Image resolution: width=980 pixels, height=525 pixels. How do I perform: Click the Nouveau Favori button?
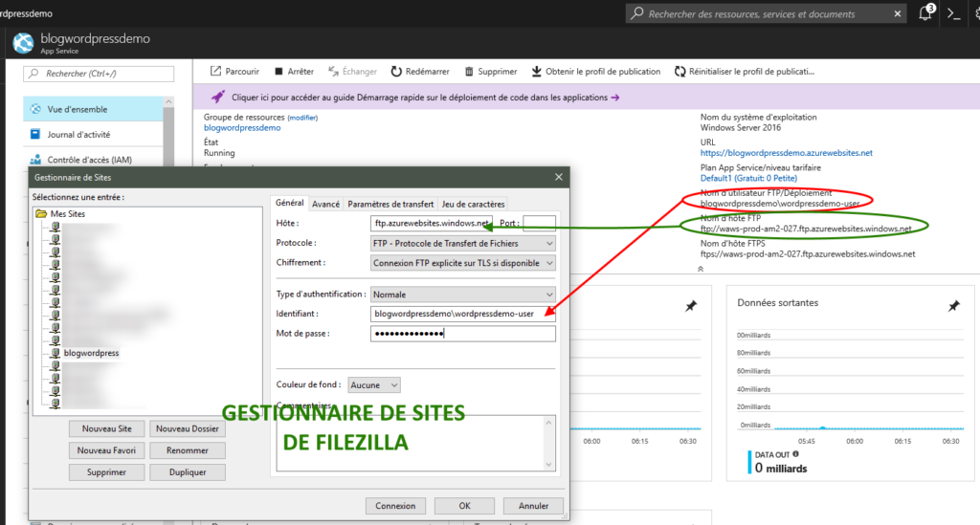[107, 450]
